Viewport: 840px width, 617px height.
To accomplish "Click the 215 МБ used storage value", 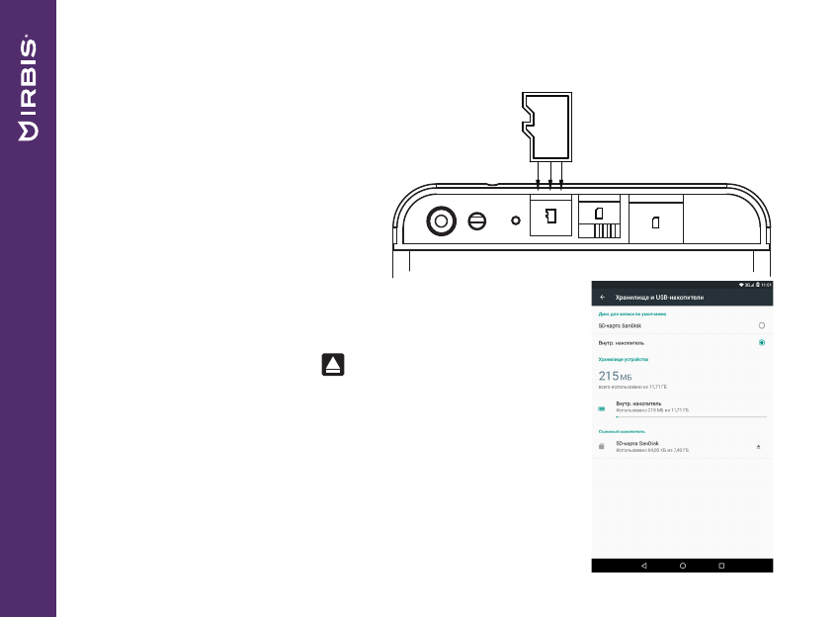I will pos(615,376).
